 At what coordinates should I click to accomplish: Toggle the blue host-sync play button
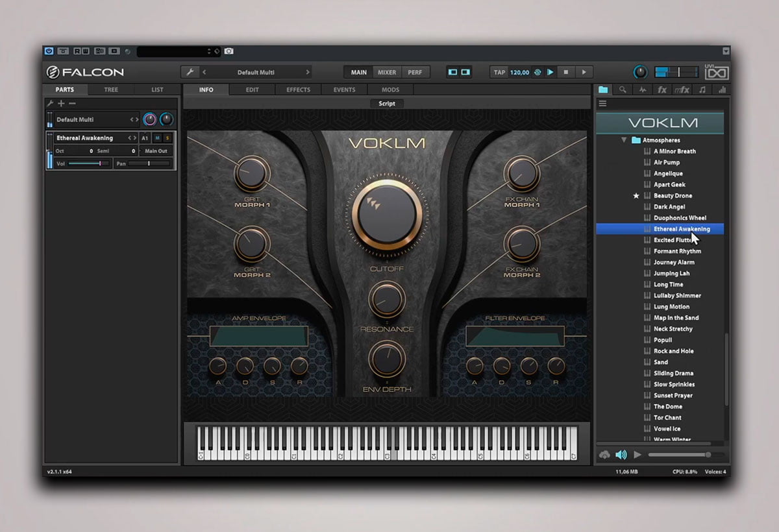(x=550, y=72)
